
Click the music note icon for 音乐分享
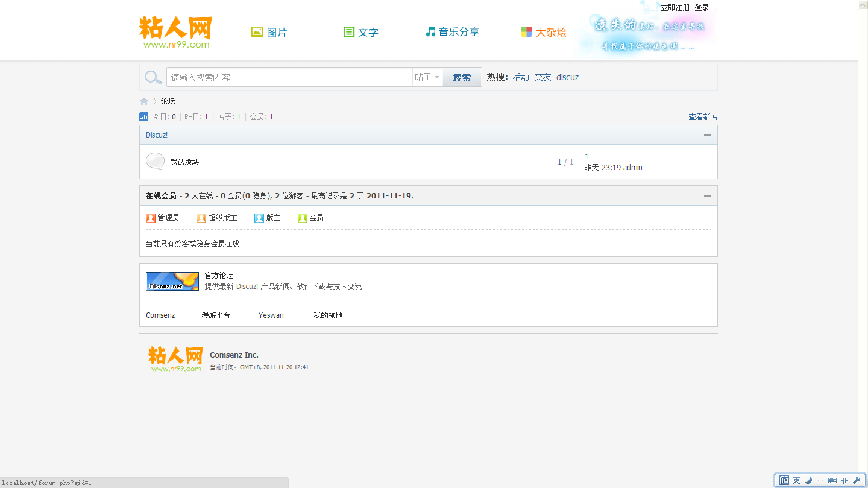pos(430,31)
